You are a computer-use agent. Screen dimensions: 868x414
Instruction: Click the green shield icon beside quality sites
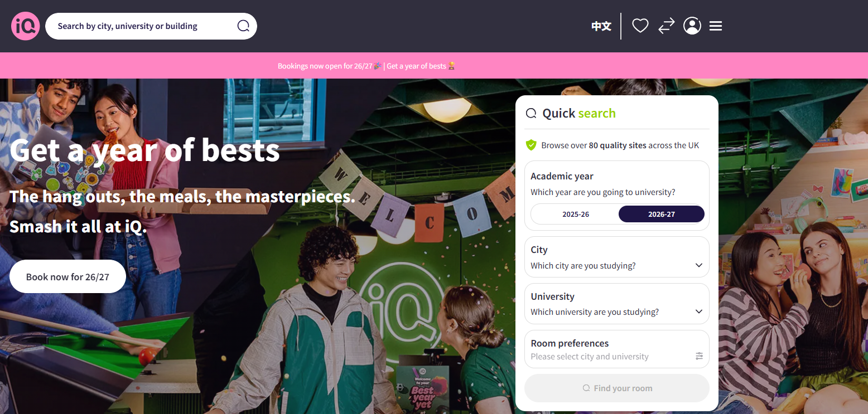[x=531, y=145]
